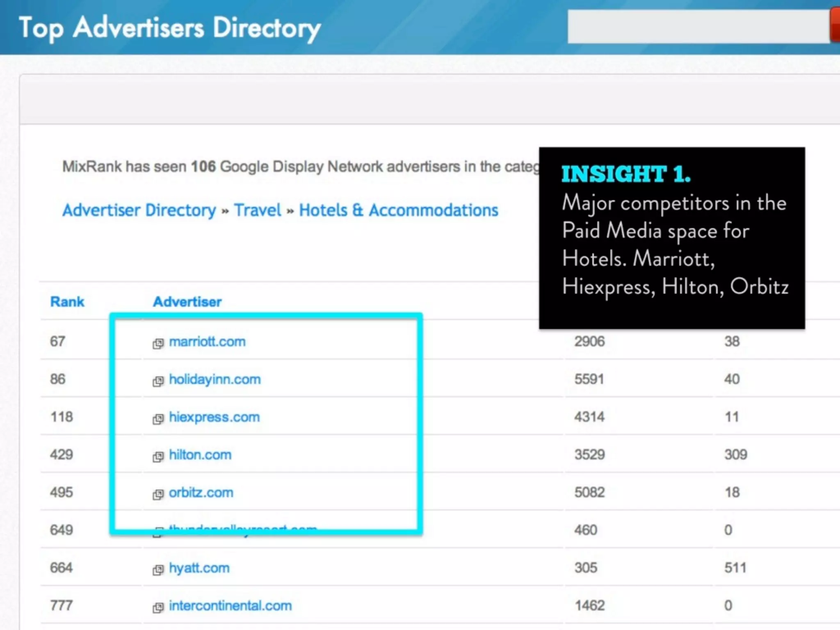
Task: Sort table by Advertiser column header
Action: tap(187, 301)
